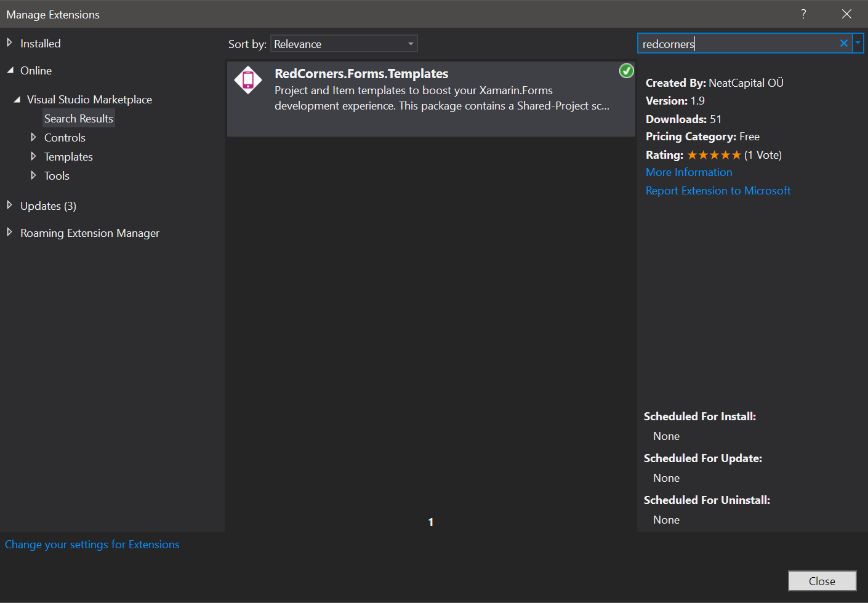Click the green installed checkmark badge
This screenshot has height=603, width=868.
coord(626,71)
